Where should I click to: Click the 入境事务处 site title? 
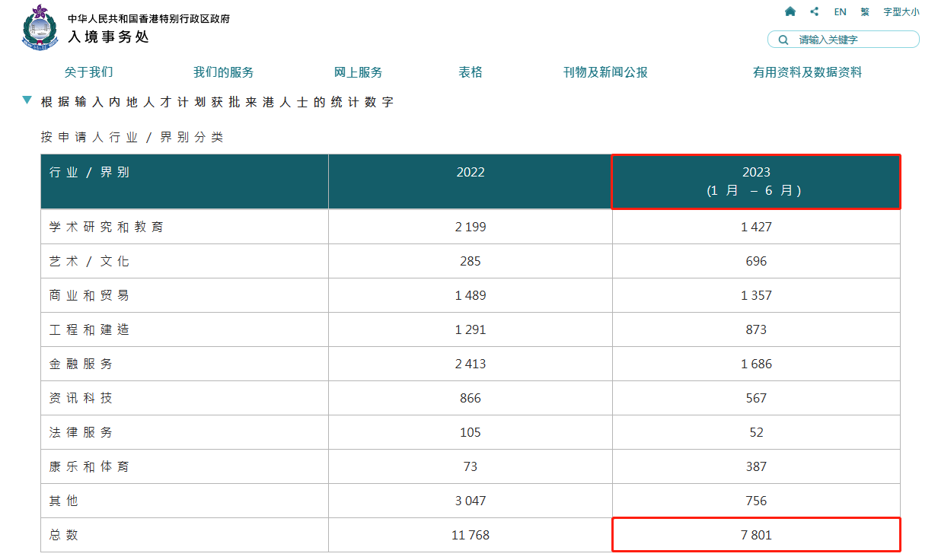click(108, 36)
